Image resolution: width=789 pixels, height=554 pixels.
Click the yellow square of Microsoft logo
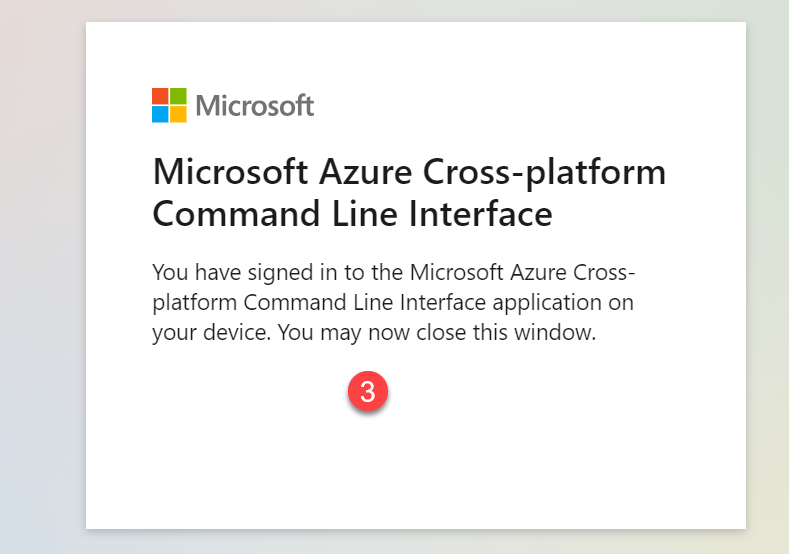pos(178,114)
